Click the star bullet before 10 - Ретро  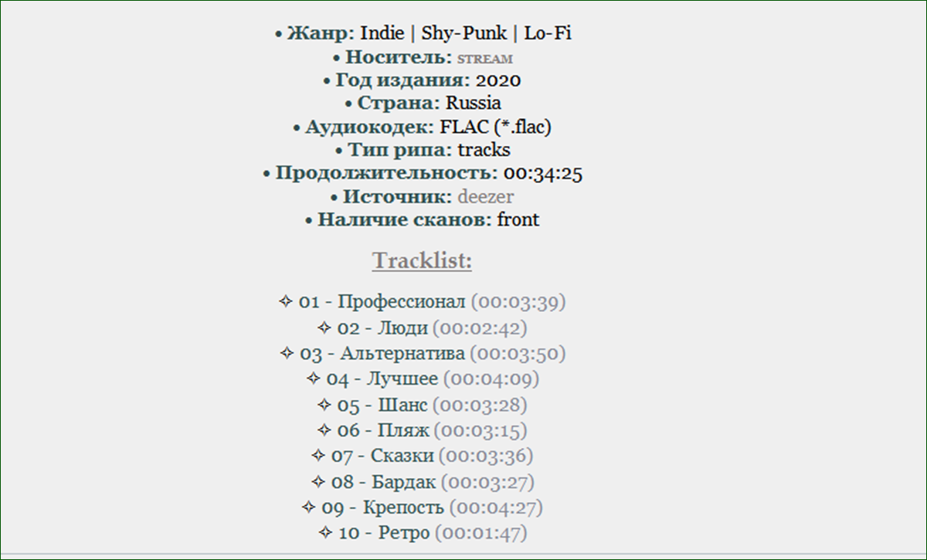(325, 532)
